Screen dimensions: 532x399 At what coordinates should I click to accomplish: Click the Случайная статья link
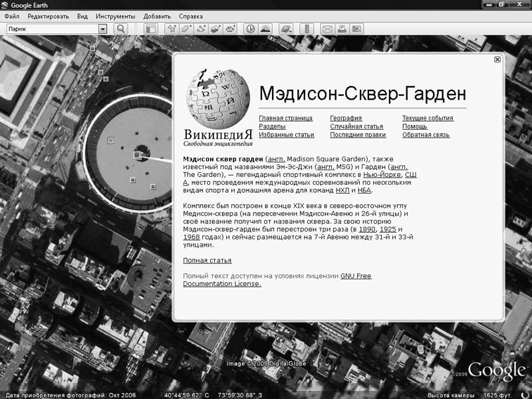tap(356, 126)
